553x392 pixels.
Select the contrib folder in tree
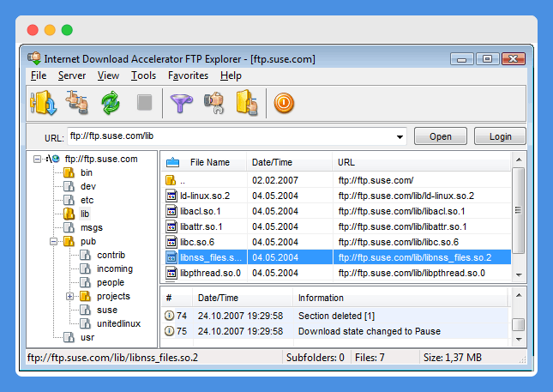(x=111, y=255)
